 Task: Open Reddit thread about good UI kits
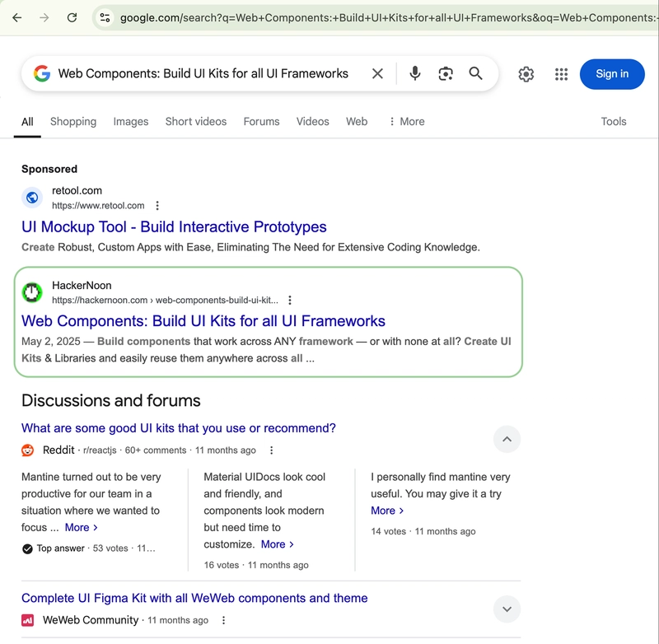[179, 428]
